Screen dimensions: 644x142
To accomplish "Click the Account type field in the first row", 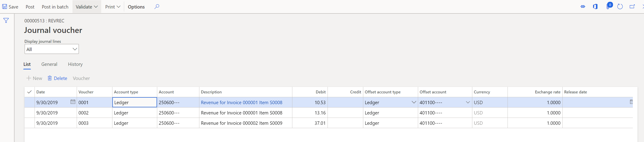I will tap(134, 102).
